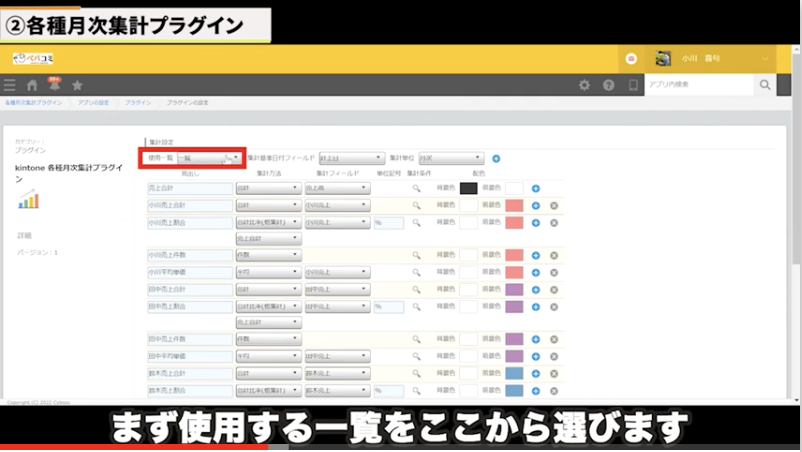802x452 pixels.
Task: Delete the 小川売上合計 row with x icon
Action: click(x=553, y=206)
